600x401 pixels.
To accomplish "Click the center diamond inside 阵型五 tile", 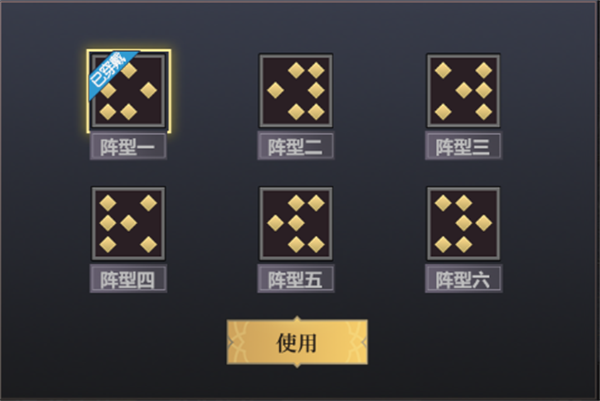I will pos(296,223).
